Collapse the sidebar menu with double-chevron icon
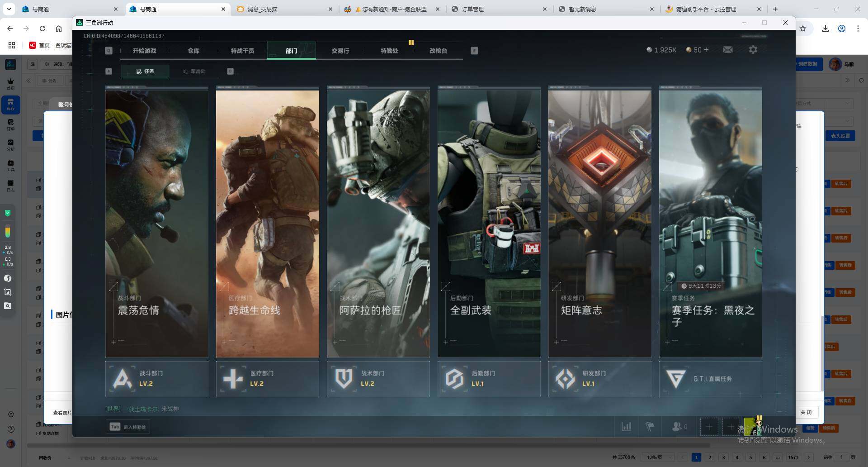 pyautogui.click(x=28, y=81)
